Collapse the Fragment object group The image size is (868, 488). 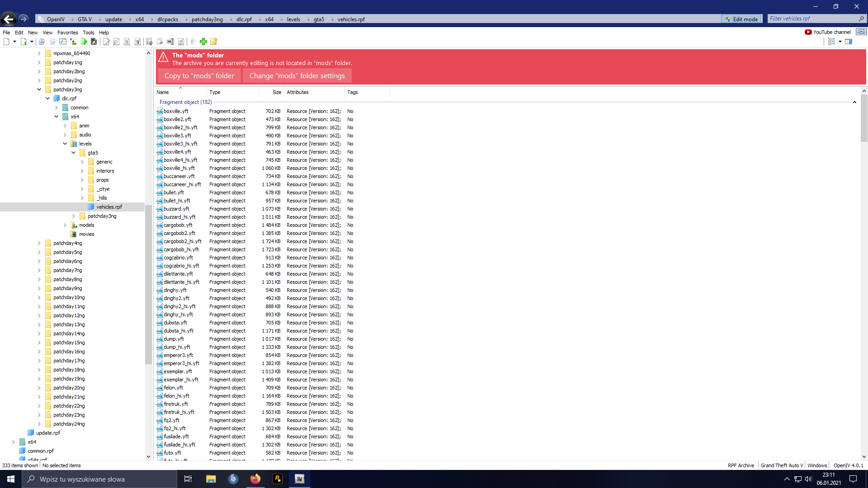click(854, 102)
